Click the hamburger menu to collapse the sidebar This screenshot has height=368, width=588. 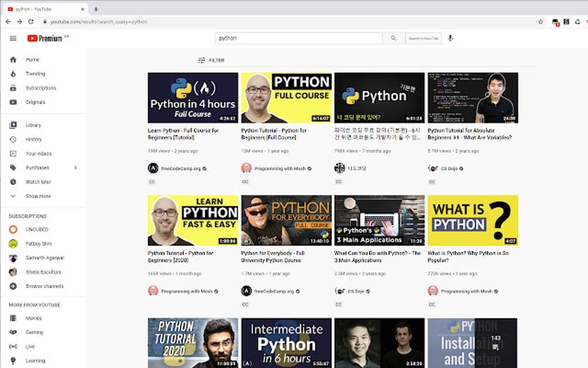pyautogui.click(x=13, y=38)
